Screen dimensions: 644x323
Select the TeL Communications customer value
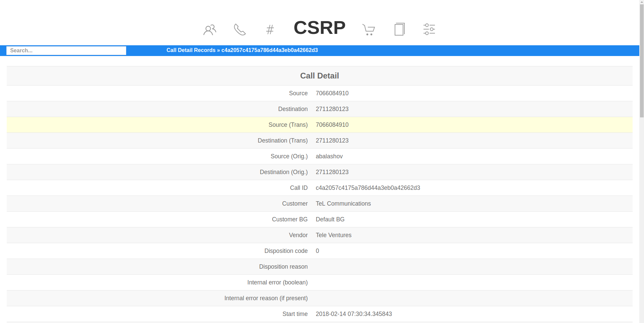[x=343, y=204]
